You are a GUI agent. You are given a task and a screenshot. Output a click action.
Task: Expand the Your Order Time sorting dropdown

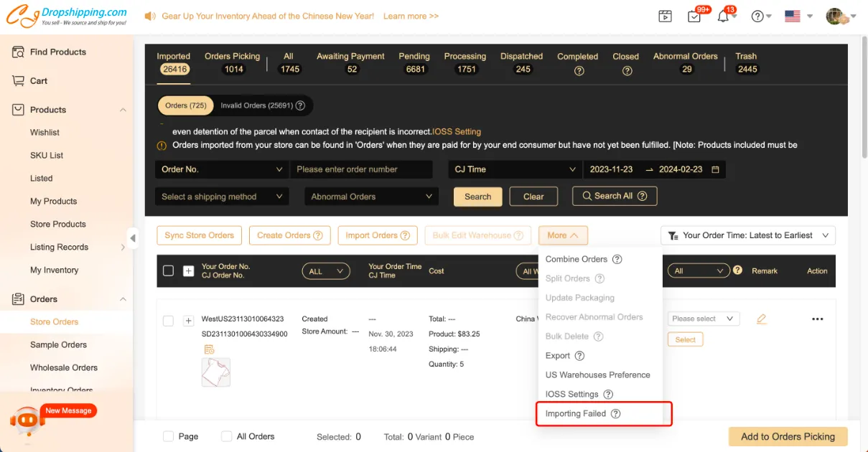[748, 235]
